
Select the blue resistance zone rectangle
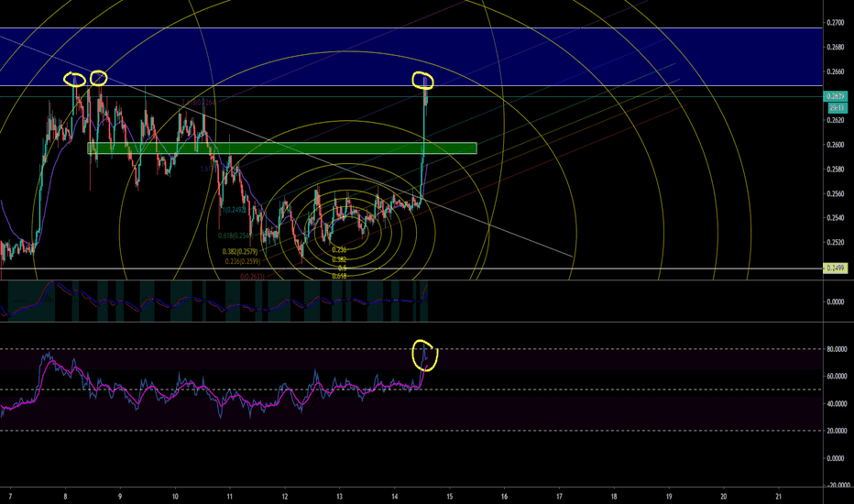[411, 57]
